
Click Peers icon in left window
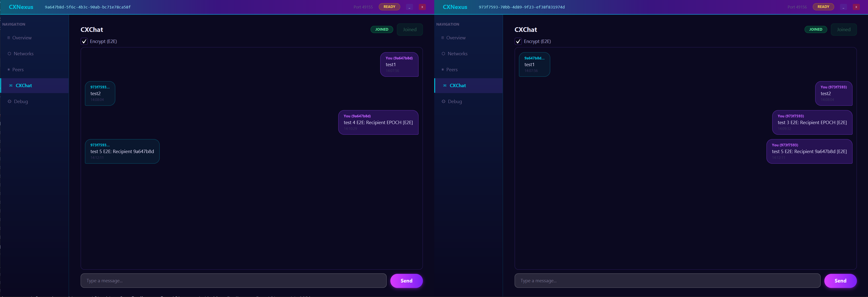9,70
